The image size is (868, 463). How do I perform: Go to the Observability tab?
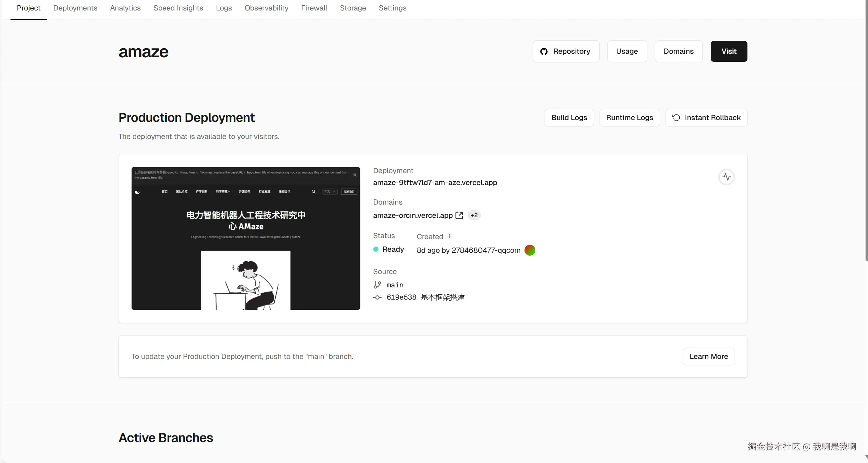(266, 8)
